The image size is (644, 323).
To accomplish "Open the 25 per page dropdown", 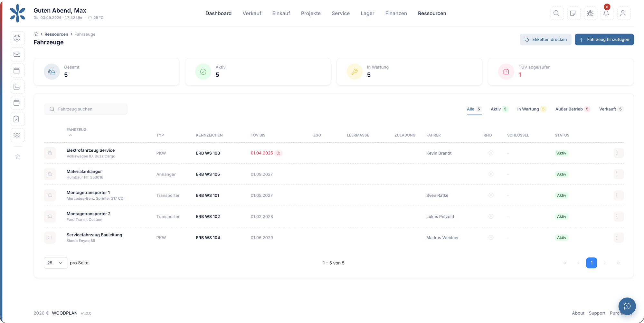I will 56,263.
